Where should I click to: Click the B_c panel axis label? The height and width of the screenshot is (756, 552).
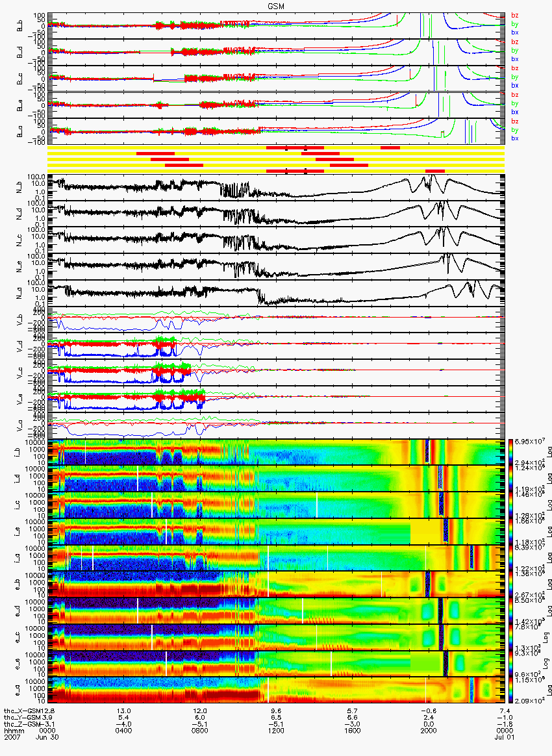click(x=19, y=79)
